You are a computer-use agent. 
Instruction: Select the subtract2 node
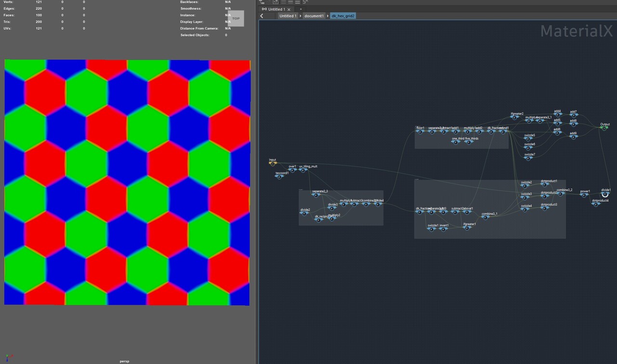click(x=456, y=212)
